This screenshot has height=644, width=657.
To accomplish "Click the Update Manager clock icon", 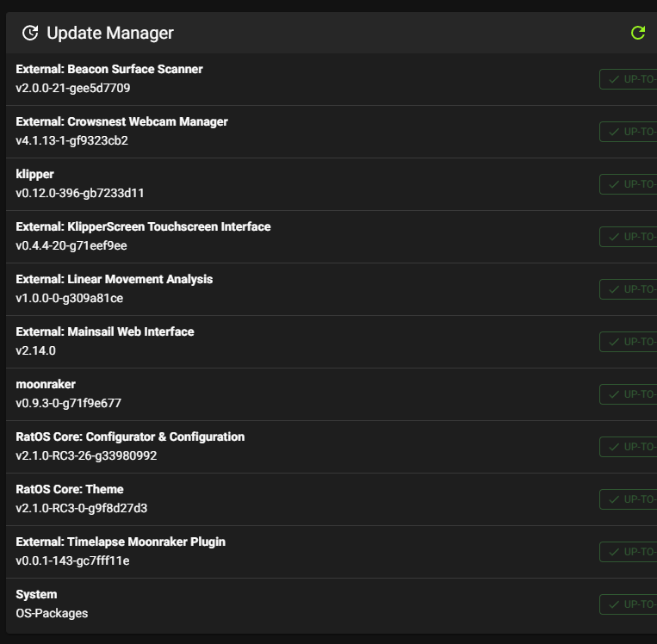I will pyautogui.click(x=30, y=33).
